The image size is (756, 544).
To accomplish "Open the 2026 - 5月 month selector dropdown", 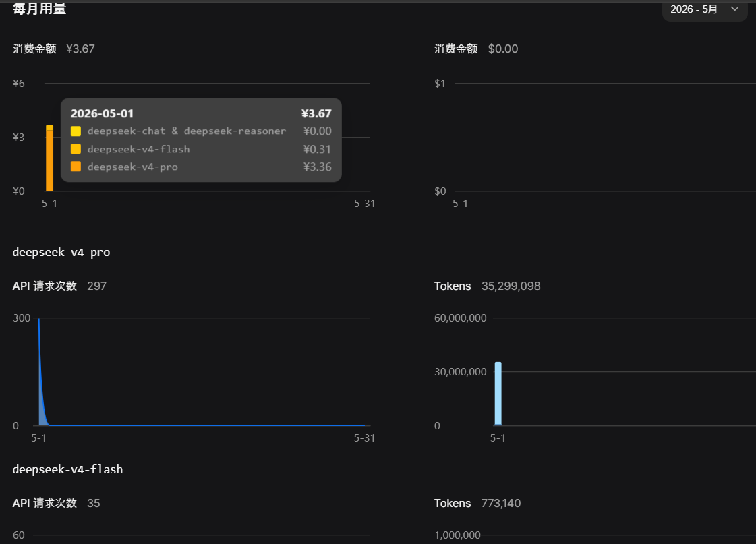I will [705, 9].
